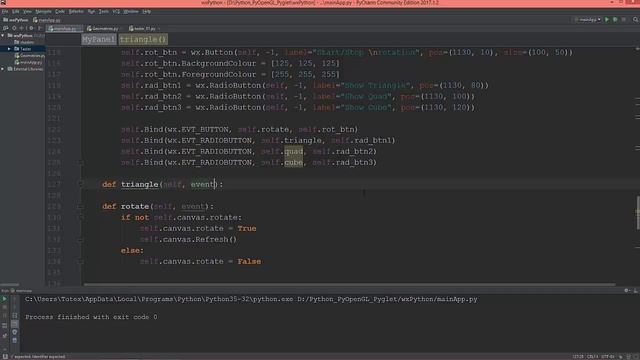Expand External Libraries node
The height and width of the screenshot is (360, 640).
click(3, 69)
